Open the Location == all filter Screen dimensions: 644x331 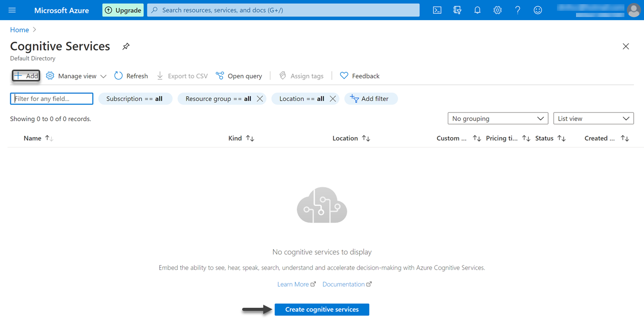(x=302, y=98)
